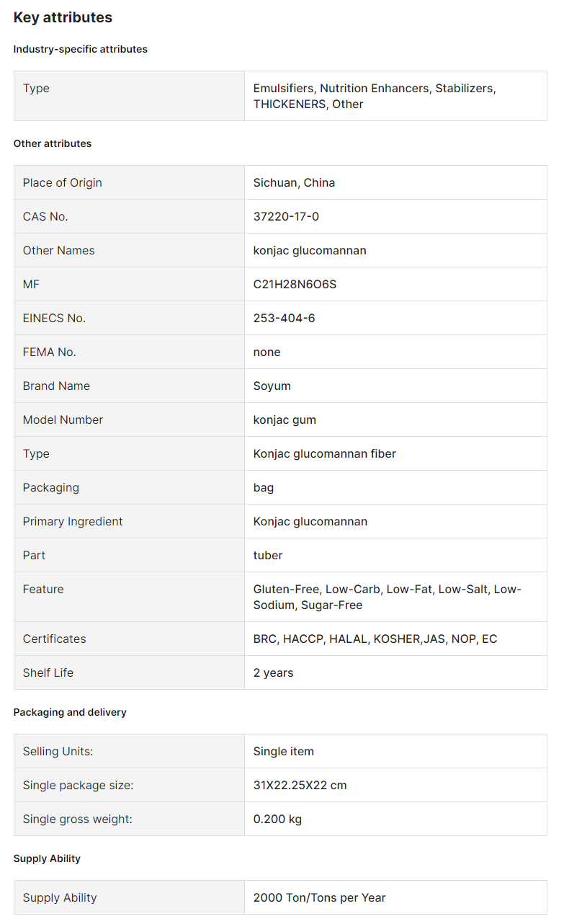Select the CAS number 37220-17-0
The height and width of the screenshot is (924, 564).
click(x=286, y=216)
